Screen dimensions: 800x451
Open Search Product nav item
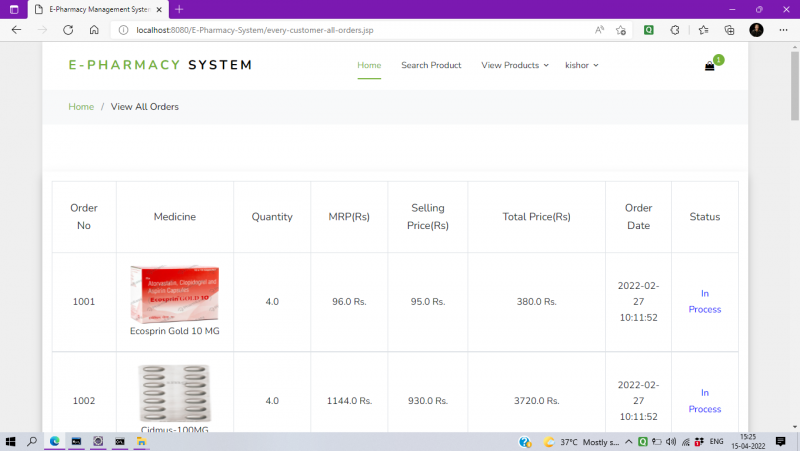tap(431, 65)
